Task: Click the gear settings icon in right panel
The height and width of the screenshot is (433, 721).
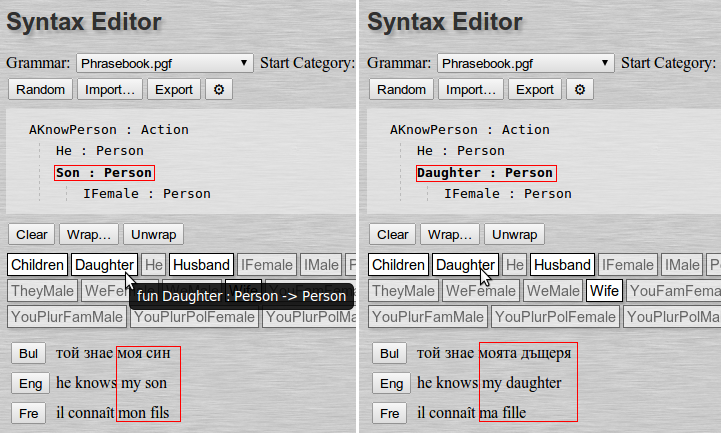Action: click(581, 89)
